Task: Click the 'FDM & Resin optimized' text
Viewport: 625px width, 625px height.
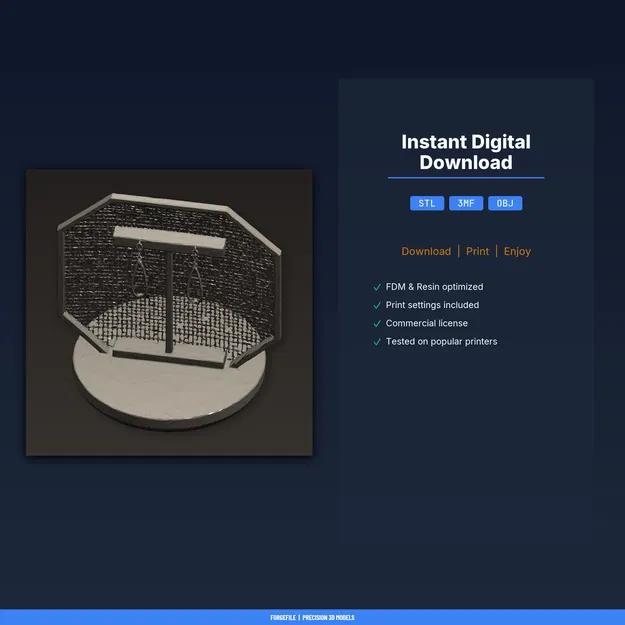Action: (x=434, y=287)
